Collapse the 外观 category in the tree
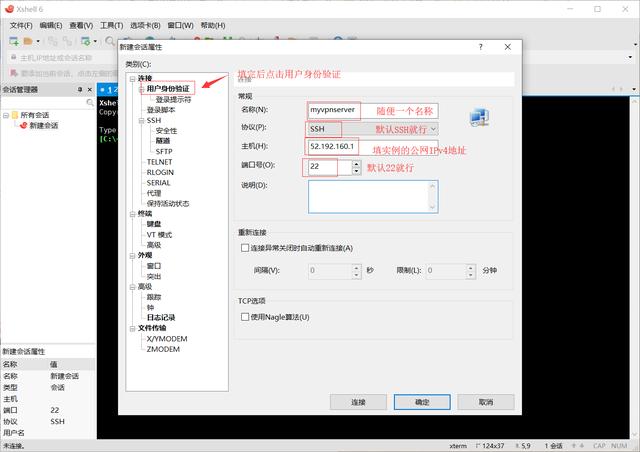Image resolution: width=640 pixels, height=452 pixels. click(x=132, y=256)
